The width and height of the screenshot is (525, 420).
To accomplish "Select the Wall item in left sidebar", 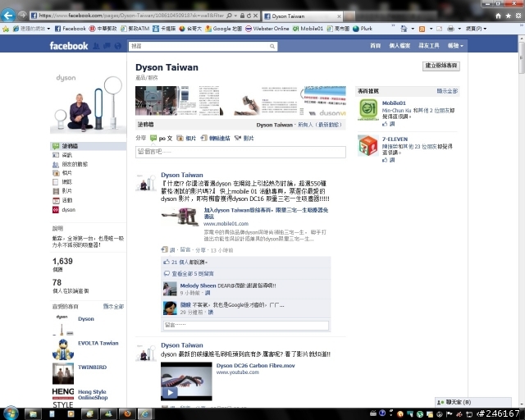I will tap(89, 146).
